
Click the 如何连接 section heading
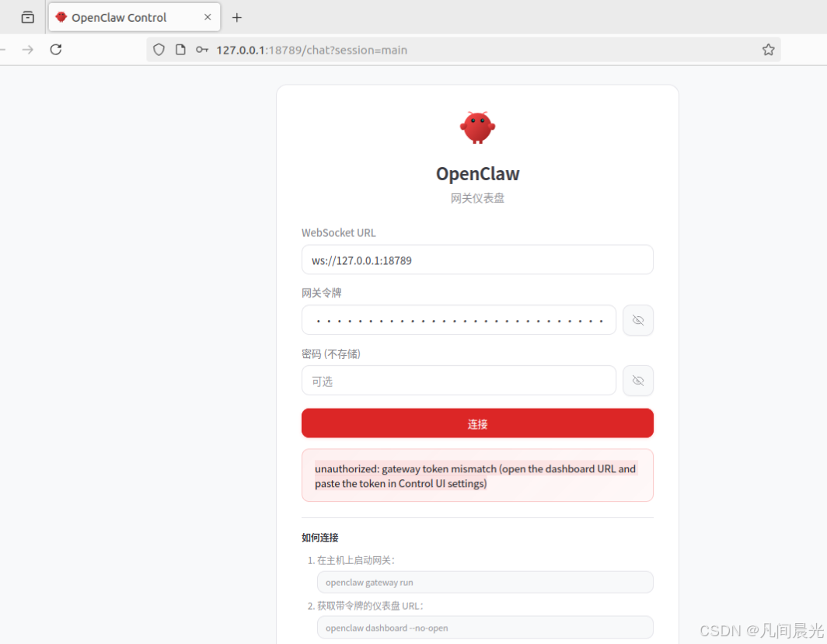pyautogui.click(x=320, y=538)
